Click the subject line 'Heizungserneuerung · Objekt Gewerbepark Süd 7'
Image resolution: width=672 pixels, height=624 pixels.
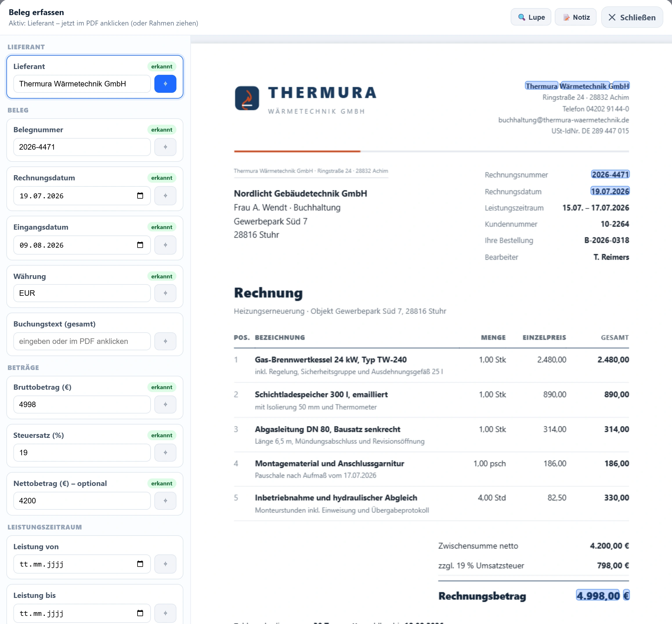[x=340, y=311]
